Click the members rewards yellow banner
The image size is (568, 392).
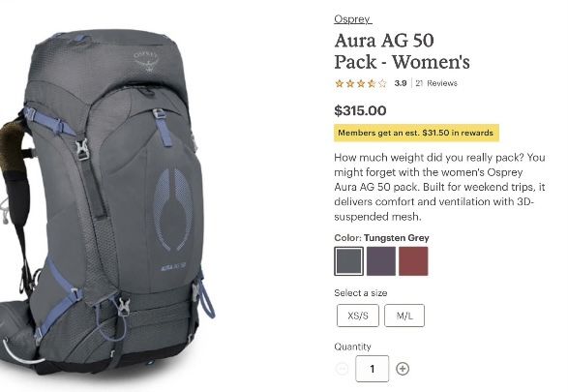pyautogui.click(x=416, y=133)
